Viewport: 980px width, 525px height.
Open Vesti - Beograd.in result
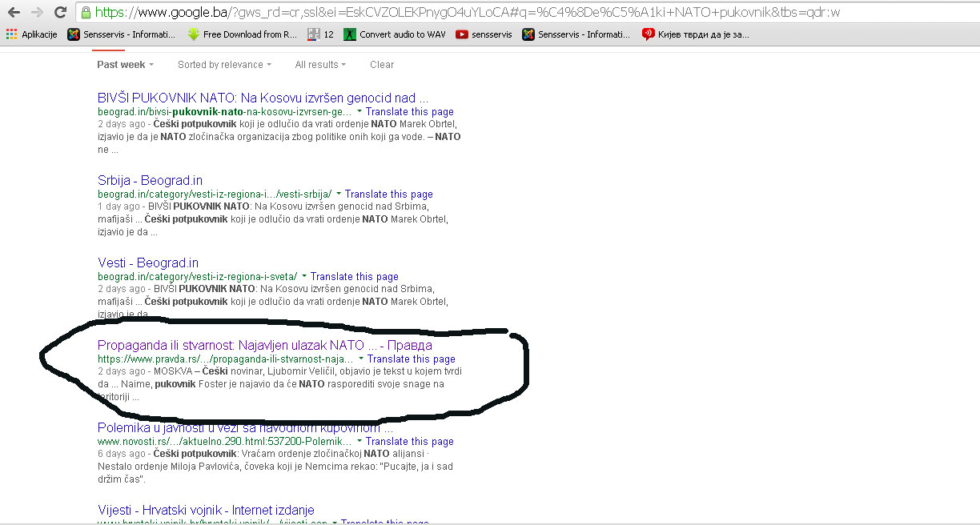point(148,263)
